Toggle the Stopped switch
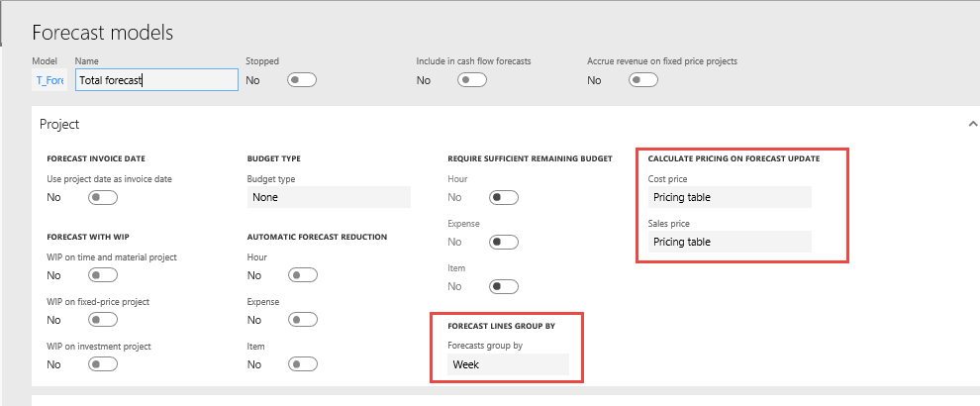 pos(301,80)
